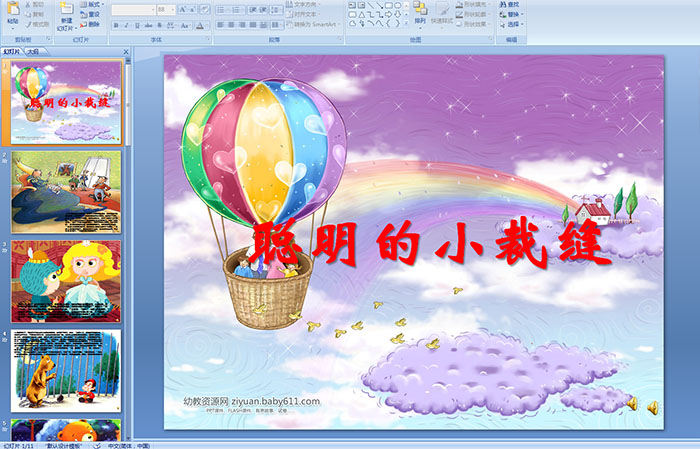Close the slides thumbnail pane
This screenshot has height=449, width=700.
[126, 52]
